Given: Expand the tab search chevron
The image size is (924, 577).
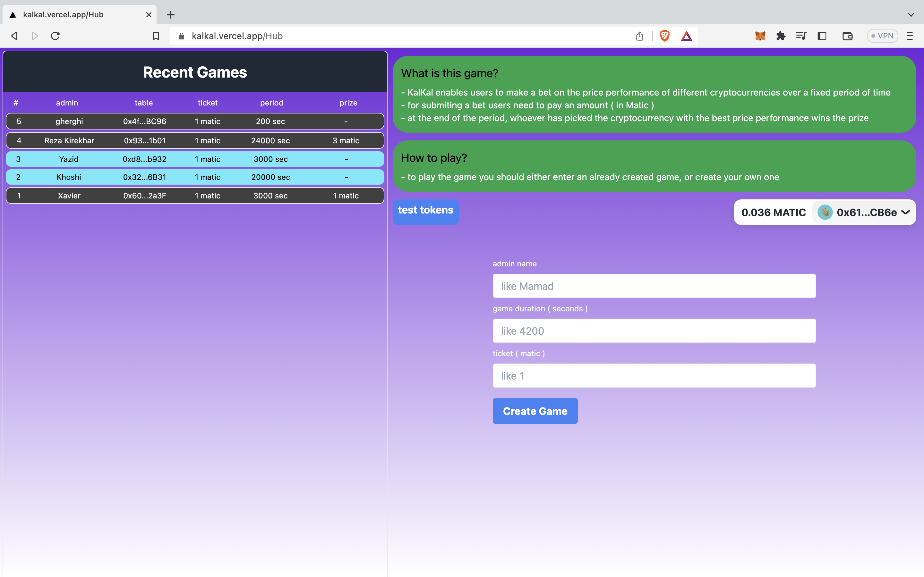Looking at the screenshot, I should pos(911,15).
